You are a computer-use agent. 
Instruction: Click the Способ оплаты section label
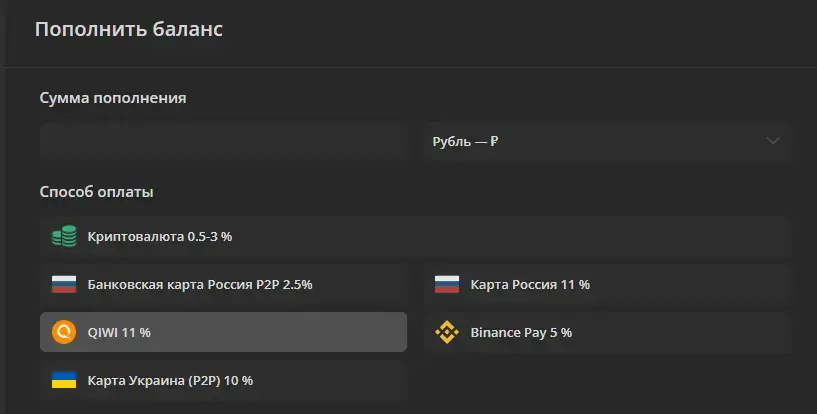coord(96,192)
